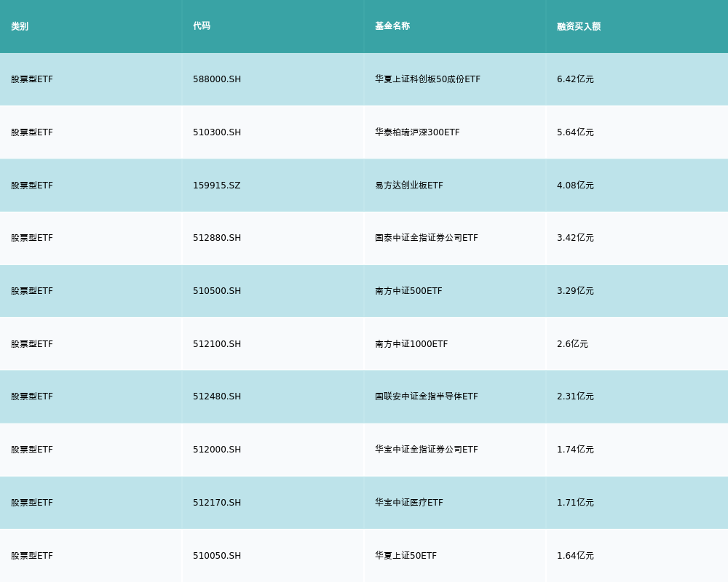The image size is (728, 582).
Task: Select code 510500.SH cell
Action: click(x=217, y=291)
